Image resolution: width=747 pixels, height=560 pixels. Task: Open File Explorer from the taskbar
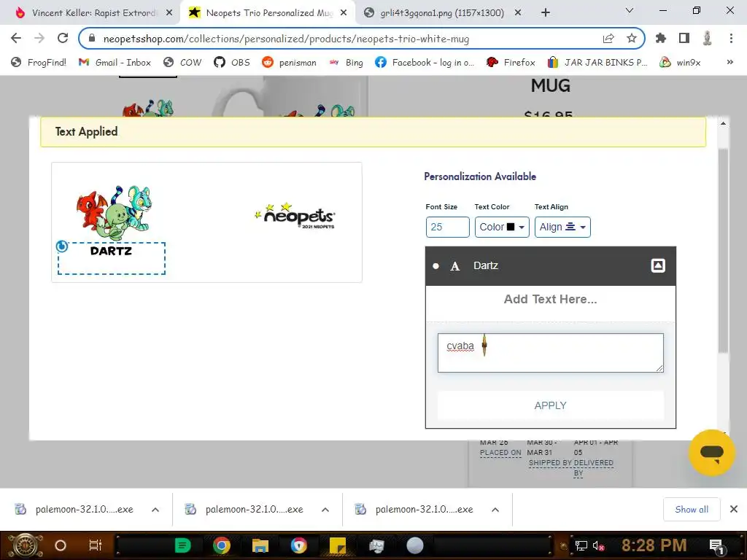pyautogui.click(x=260, y=545)
